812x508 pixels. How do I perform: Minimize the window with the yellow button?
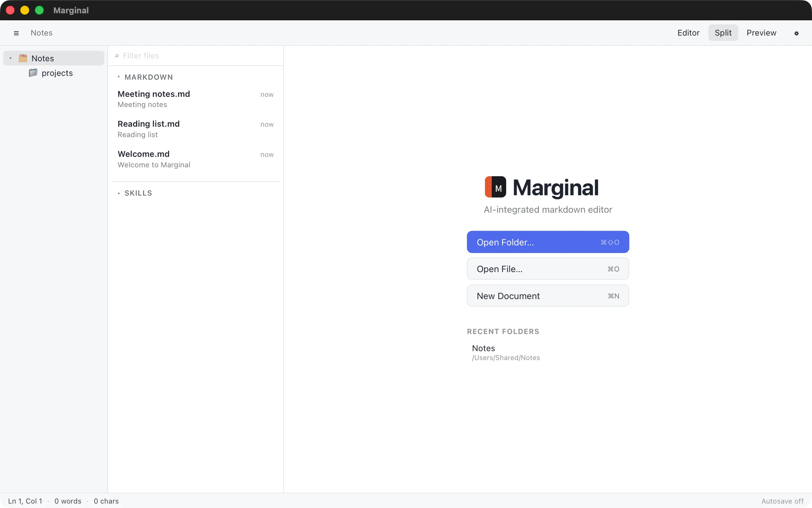tap(25, 10)
